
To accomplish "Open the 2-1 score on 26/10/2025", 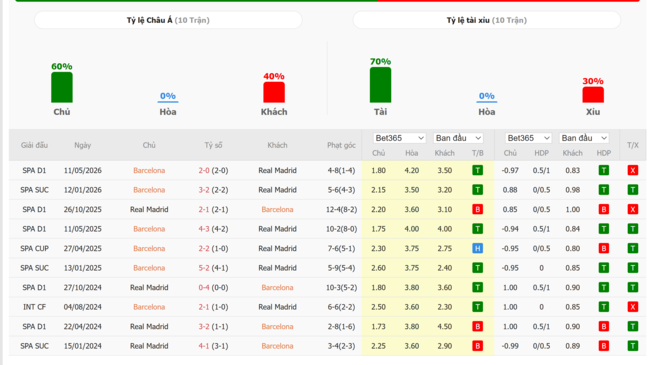I will (x=204, y=209).
